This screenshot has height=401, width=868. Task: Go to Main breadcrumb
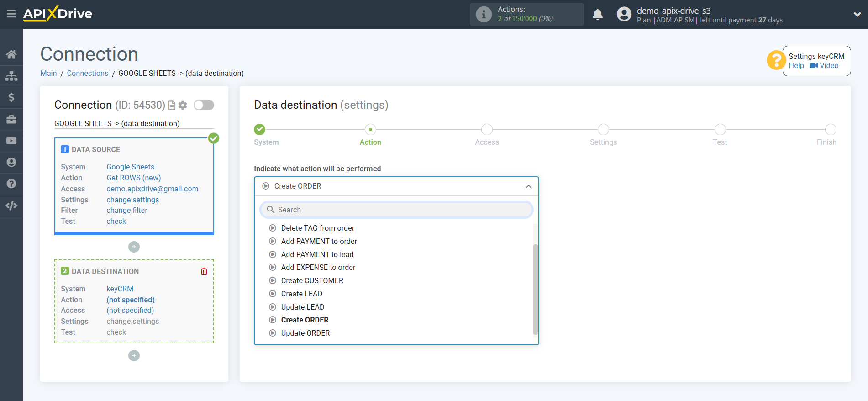48,74
